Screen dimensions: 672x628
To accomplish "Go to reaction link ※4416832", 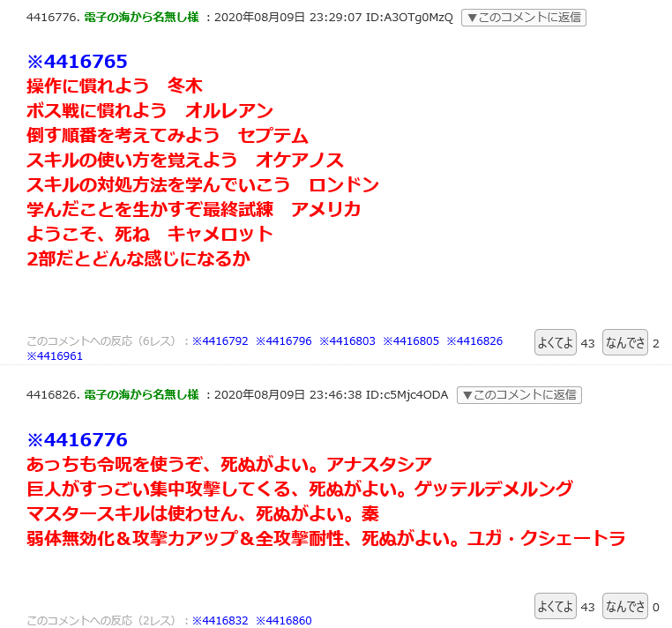I will click(x=220, y=621).
